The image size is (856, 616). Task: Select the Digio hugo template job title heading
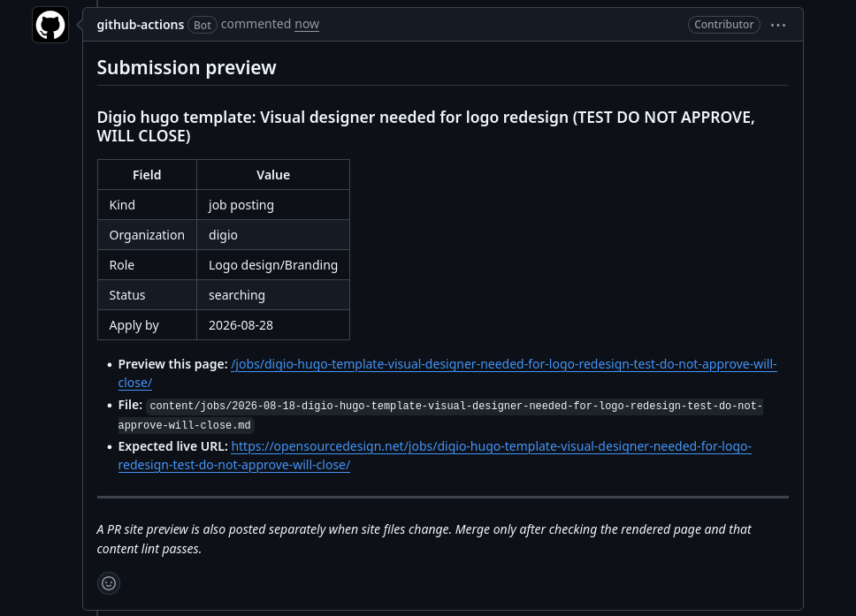point(426,126)
